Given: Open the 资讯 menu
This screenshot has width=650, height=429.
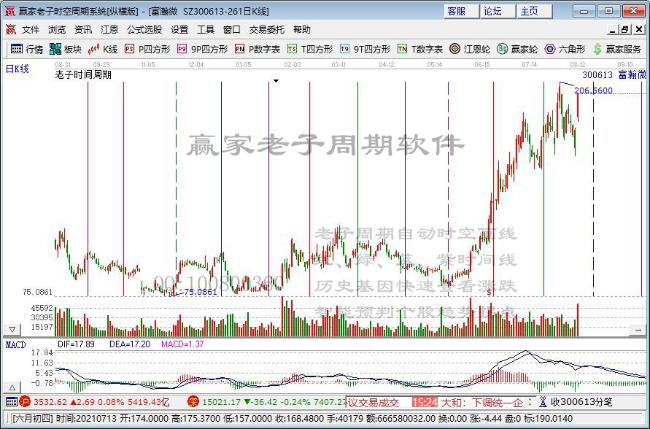Looking at the screenshot, I should [83, 30].
